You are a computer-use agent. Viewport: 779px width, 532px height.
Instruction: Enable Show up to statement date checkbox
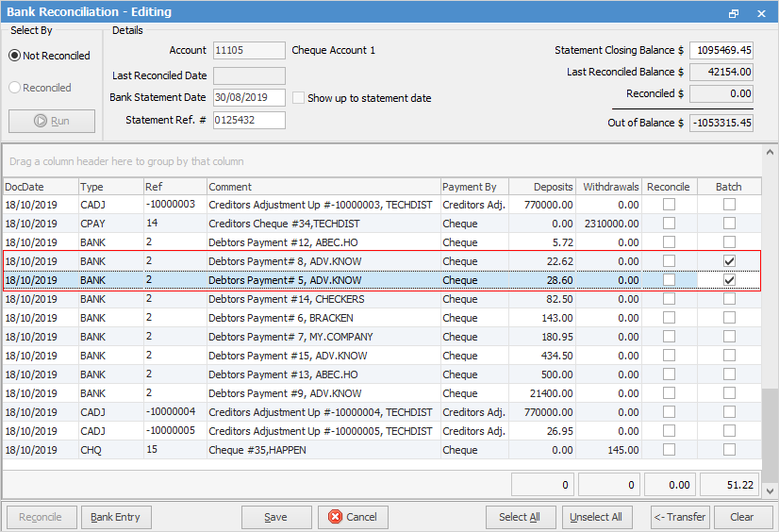299,98
